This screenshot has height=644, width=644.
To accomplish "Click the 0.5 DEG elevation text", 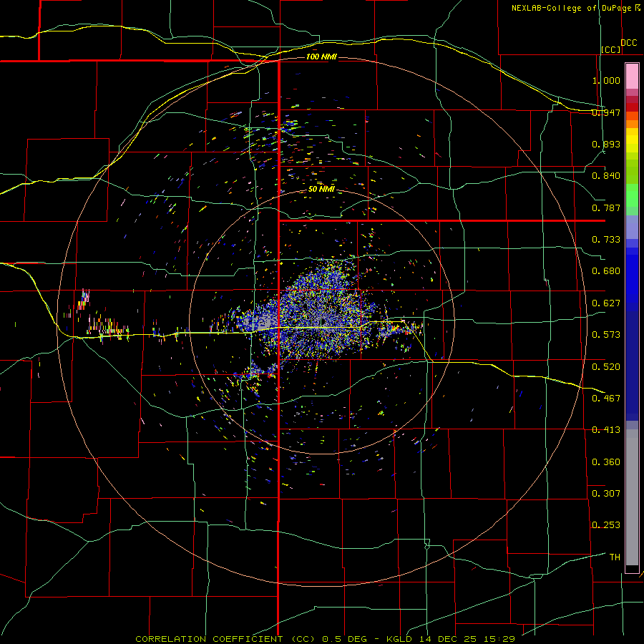I will click(345, 639).
